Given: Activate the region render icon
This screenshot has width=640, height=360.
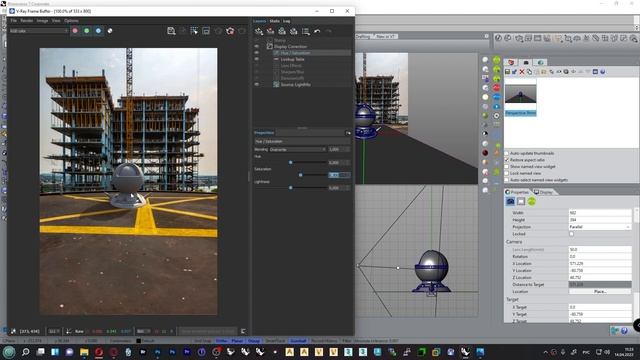Looking at the screenshot, I should click(194, 31).
